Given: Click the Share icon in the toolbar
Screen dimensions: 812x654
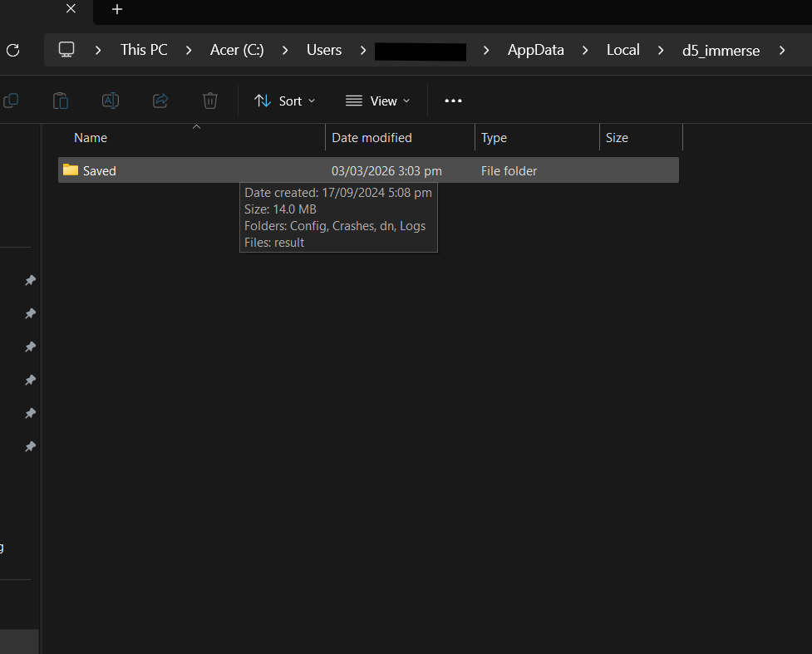Looking at the screenshot, I should (x=160, y=101).
